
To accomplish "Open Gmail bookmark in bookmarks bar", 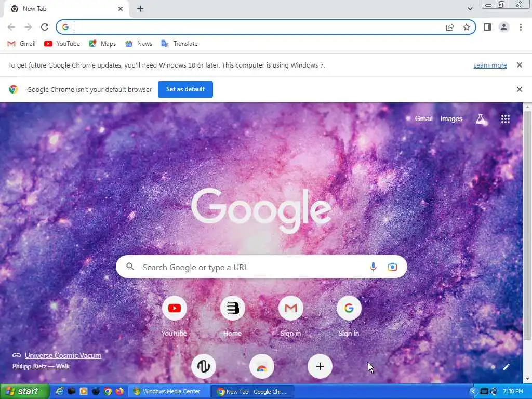I will pos(21,44).
